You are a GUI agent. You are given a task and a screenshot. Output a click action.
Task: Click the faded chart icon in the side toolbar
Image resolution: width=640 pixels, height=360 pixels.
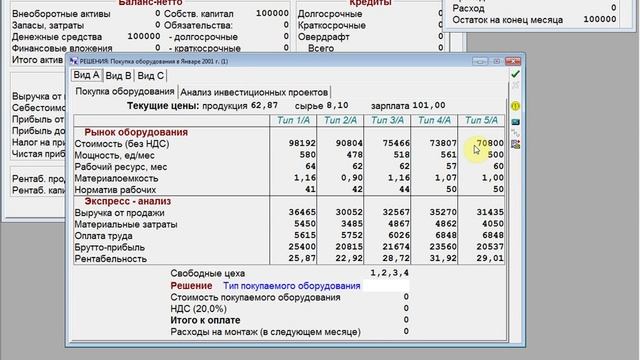pyautogui.click(x=516, y=133)
